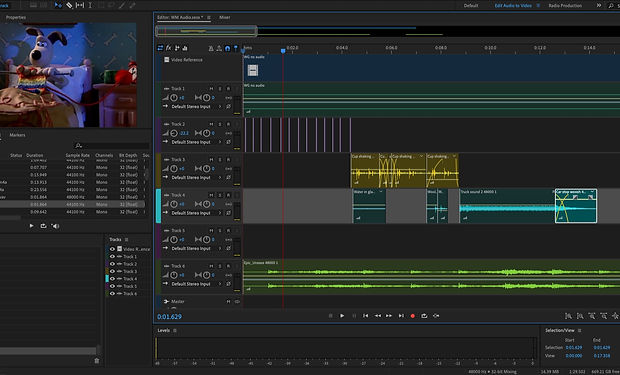Click Zoom Out amplitude icon
This screenshot has width=620, height=375.
(x=580, y=316)
